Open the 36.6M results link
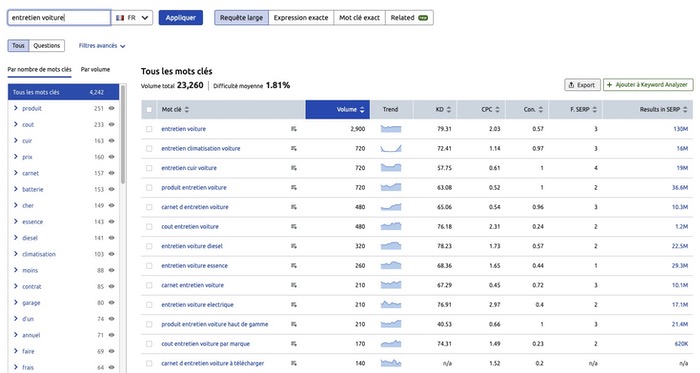This screenshot has height=373, width=700. click(680, 188)
